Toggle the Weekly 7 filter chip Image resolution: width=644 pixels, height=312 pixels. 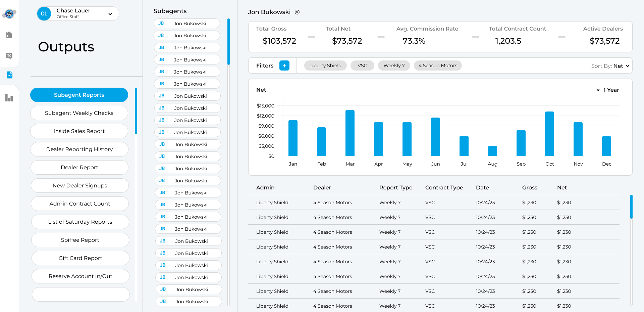[394, 65]
